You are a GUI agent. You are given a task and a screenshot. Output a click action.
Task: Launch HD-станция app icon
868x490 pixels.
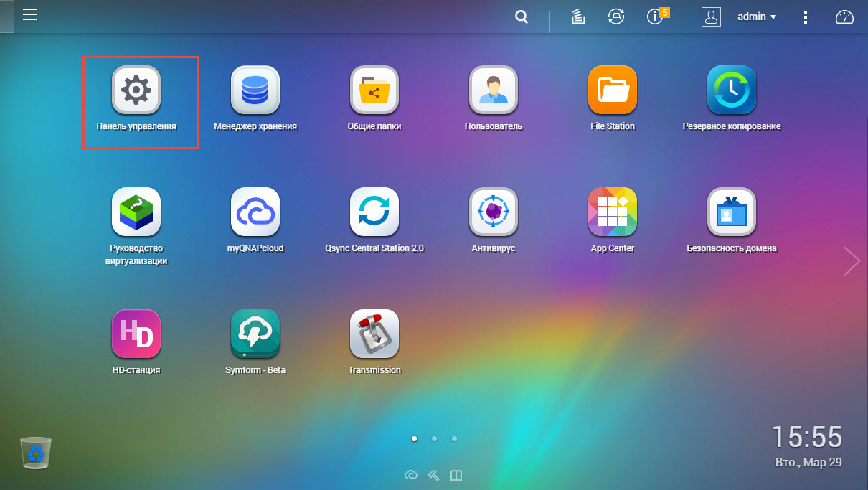click(136, 334)
